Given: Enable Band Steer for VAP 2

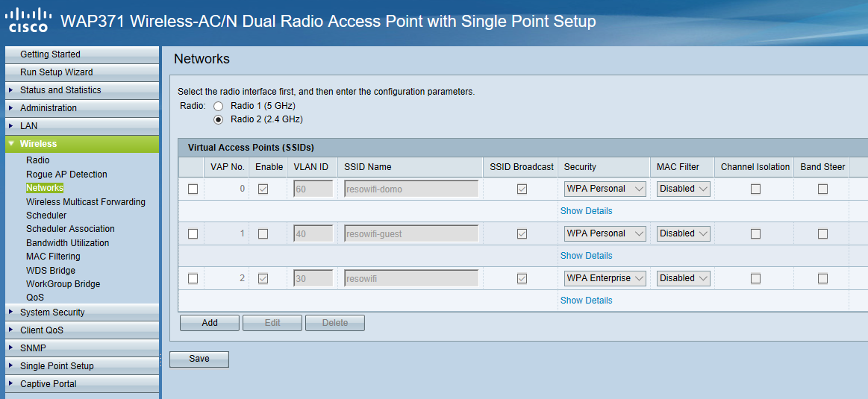Looking at the screenshot, I should (x=822, y=278).
